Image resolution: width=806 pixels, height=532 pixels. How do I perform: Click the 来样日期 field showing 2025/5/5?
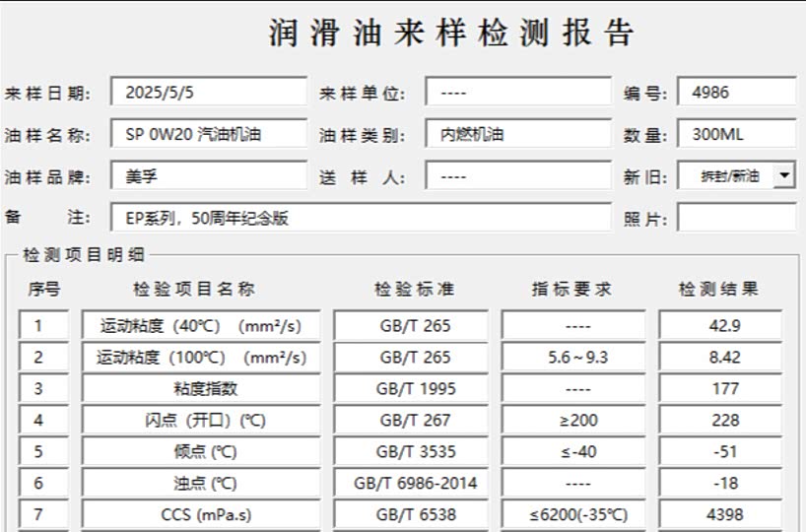point(209,93)
